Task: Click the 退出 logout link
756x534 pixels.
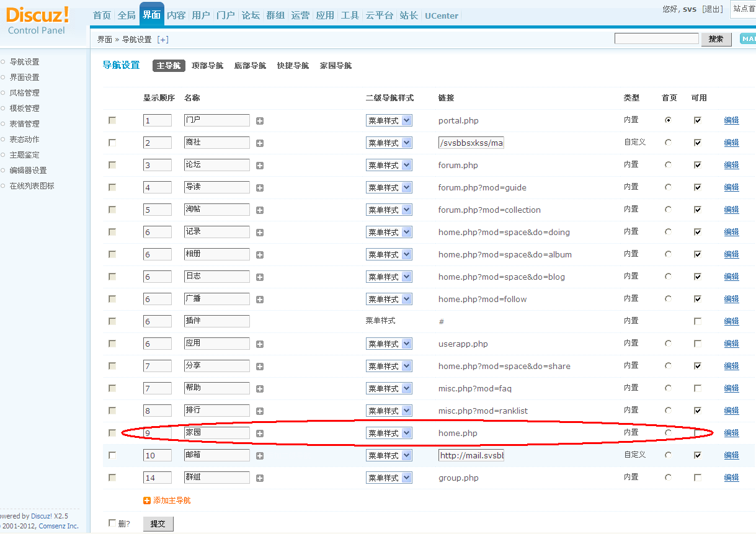Action: click(713, 9)
